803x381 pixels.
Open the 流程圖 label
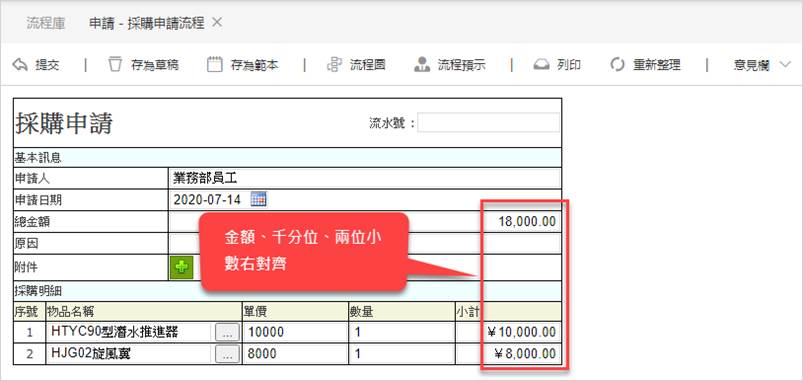[x=368, y=65]
